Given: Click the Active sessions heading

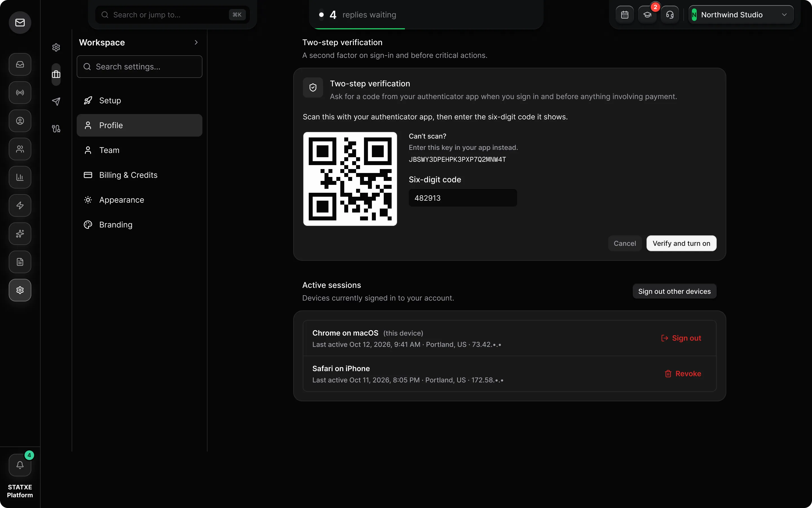Looking at the screenshot, I should (x=332, y=285).
